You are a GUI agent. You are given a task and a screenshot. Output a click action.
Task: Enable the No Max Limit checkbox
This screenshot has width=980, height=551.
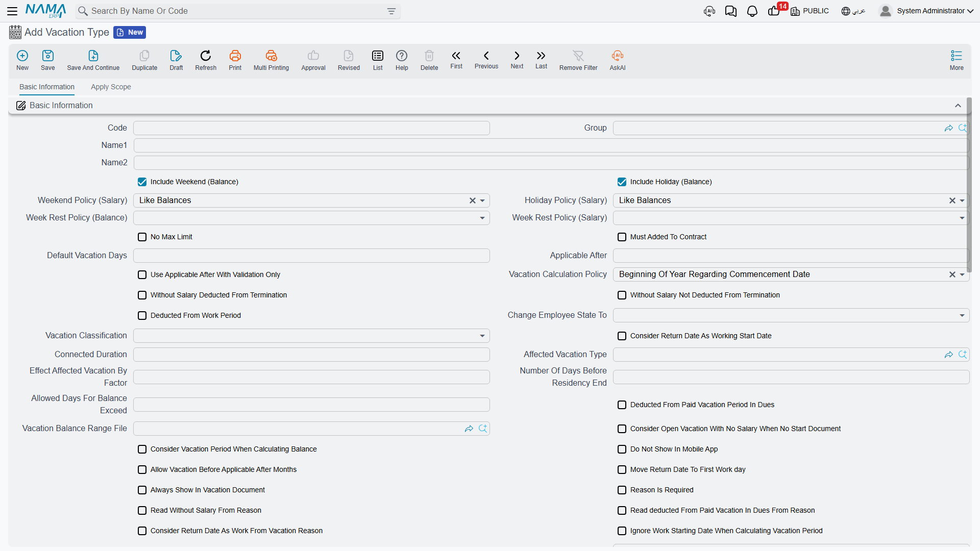(x=142, y=237)
